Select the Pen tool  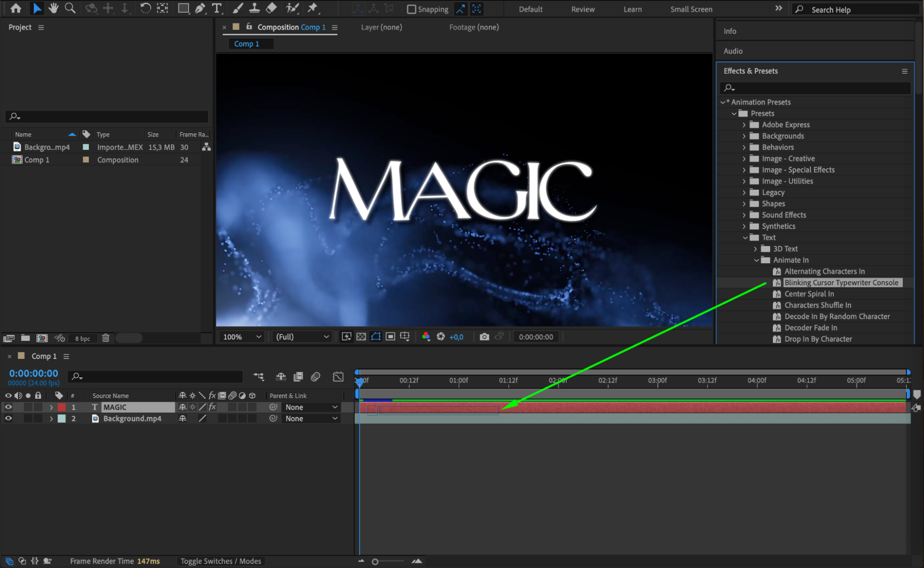[x=200, y=8]
